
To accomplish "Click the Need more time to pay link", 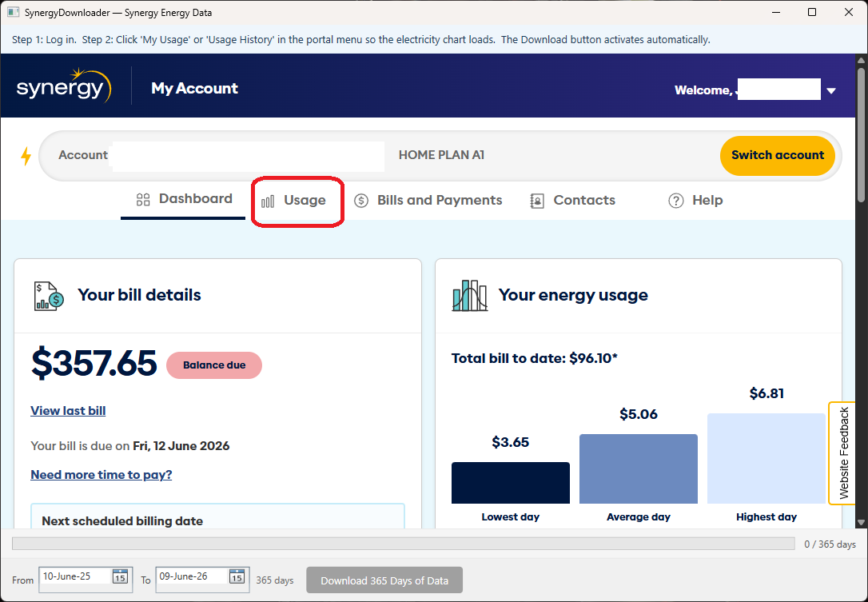I will 102,475.
